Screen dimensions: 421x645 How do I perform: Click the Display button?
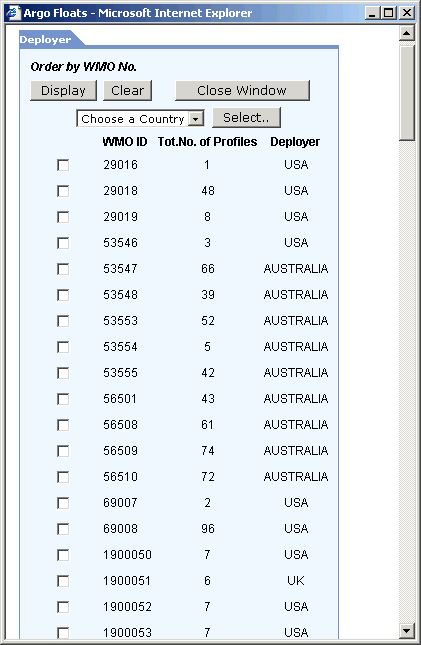[x=63, y=90]
